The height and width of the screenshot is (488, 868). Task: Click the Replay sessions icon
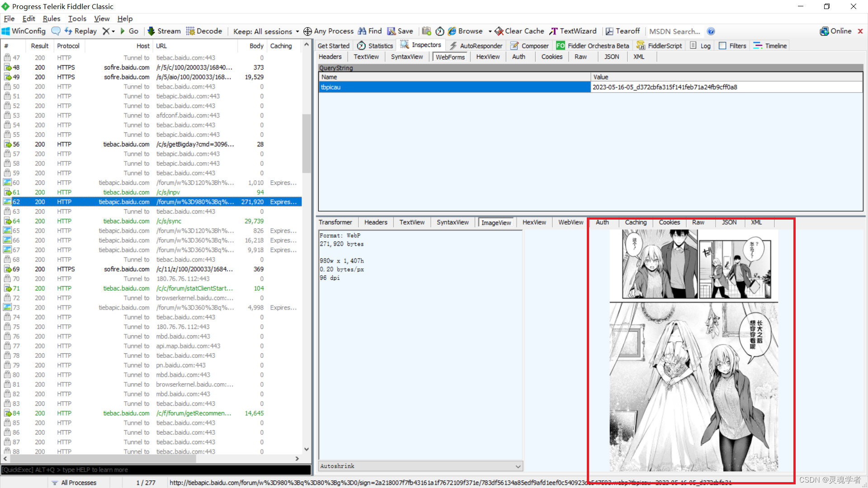click(69, 31)
